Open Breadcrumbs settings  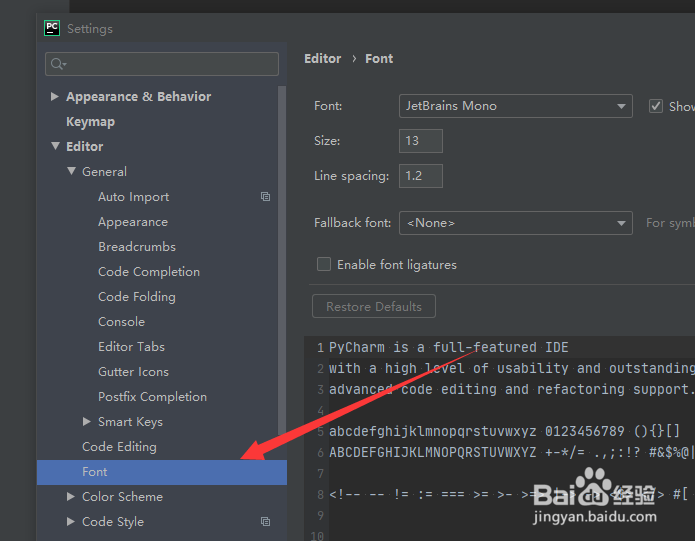137,246
